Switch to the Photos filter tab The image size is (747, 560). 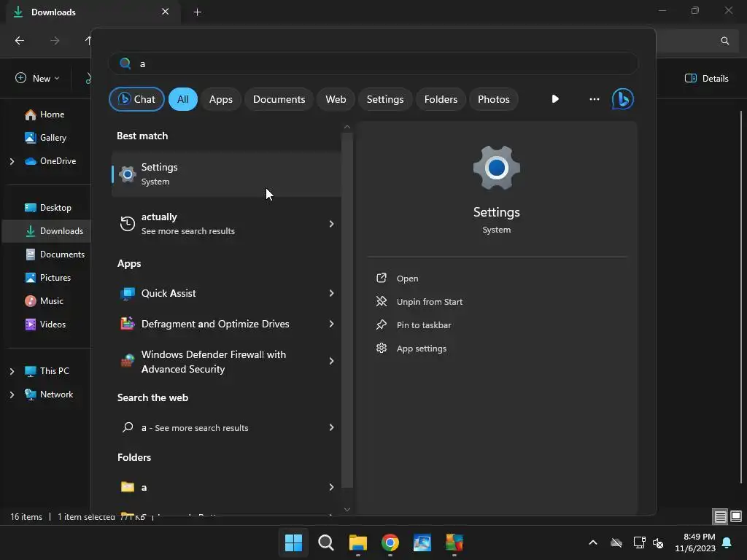(x=494, y=99)
